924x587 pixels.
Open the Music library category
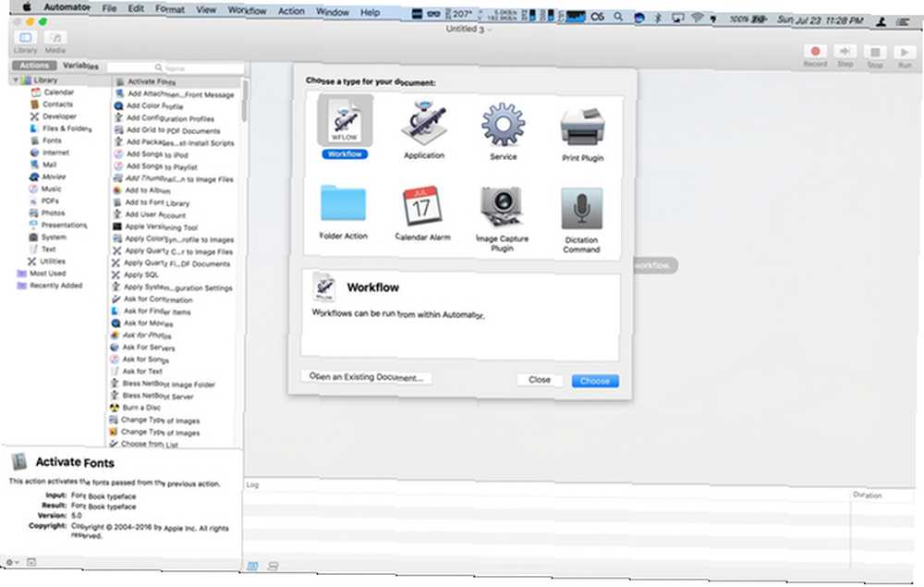tap(51, 190)
